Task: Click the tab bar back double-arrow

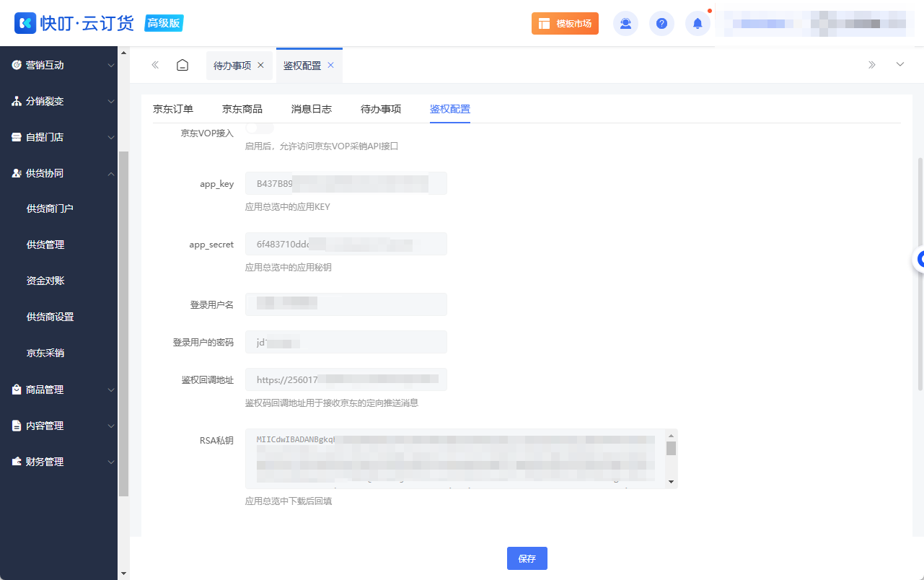Action: 155,65
